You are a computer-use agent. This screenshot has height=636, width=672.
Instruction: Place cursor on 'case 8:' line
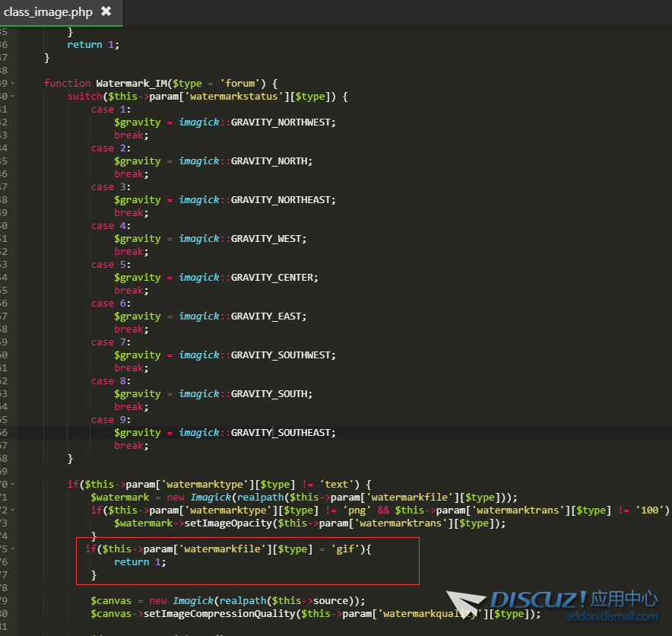[x=110, y=381]
